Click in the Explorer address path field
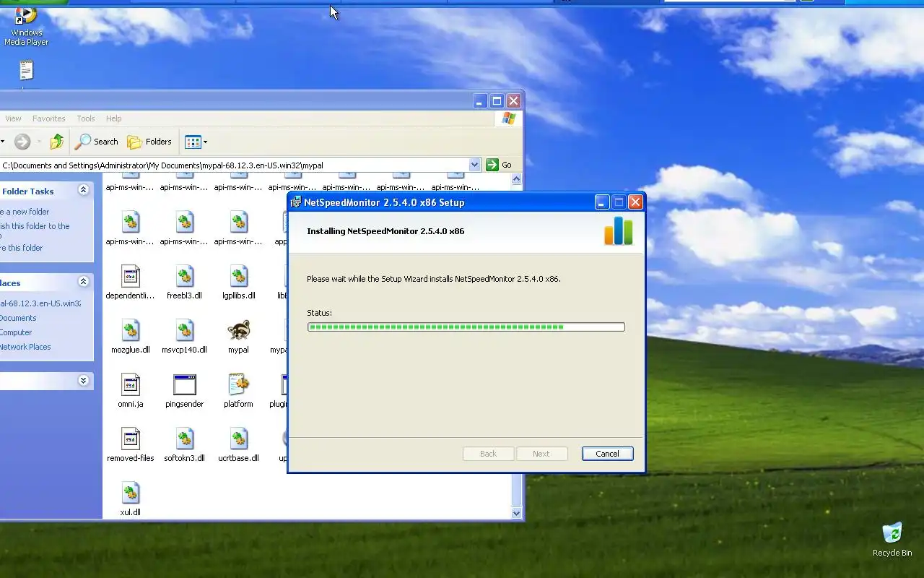Screen dimensions: 924x578 click(235, 165)
